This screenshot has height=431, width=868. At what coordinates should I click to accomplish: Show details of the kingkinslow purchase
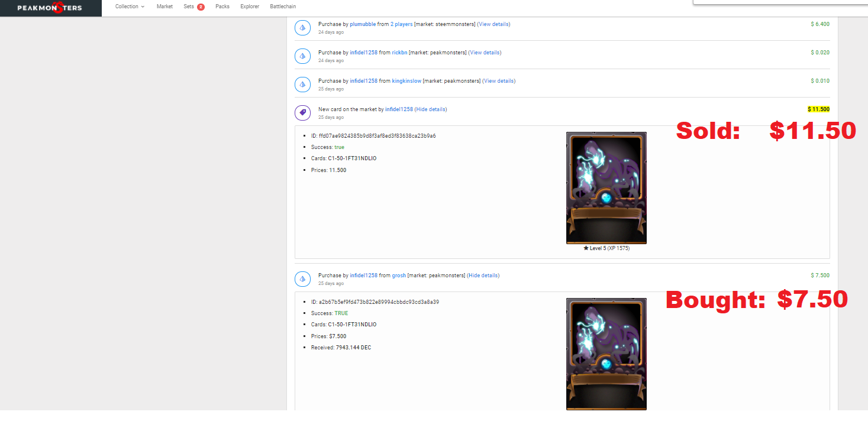click(499, 81)
